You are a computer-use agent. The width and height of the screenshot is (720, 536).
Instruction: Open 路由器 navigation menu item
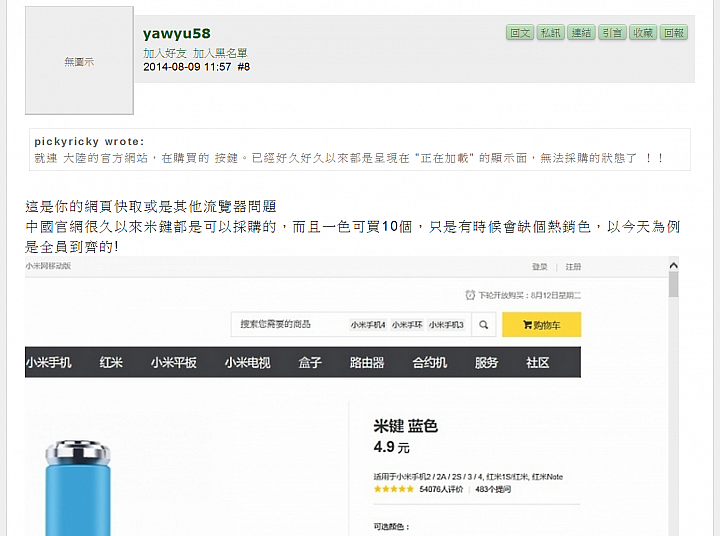(x=367, y=362)
